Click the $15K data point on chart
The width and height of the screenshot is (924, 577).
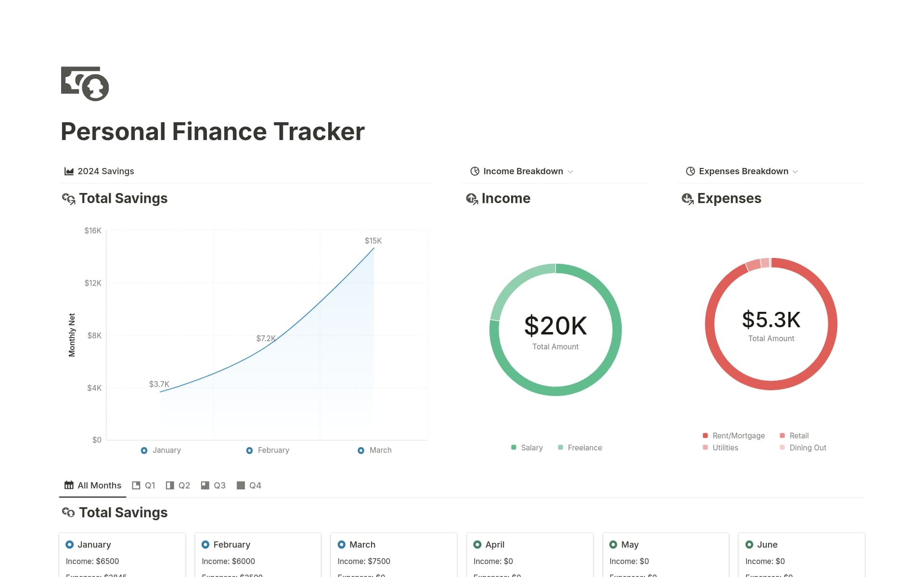pos(373,248)
